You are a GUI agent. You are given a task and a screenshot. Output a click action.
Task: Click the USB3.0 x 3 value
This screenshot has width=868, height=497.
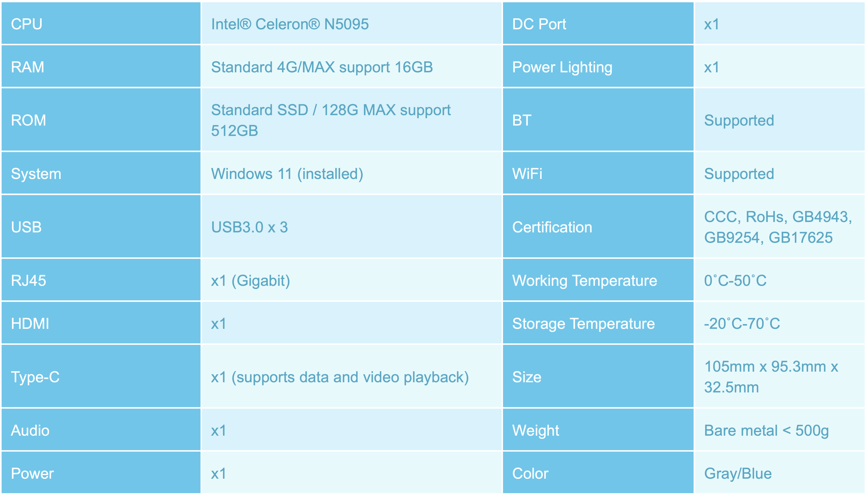249,227
